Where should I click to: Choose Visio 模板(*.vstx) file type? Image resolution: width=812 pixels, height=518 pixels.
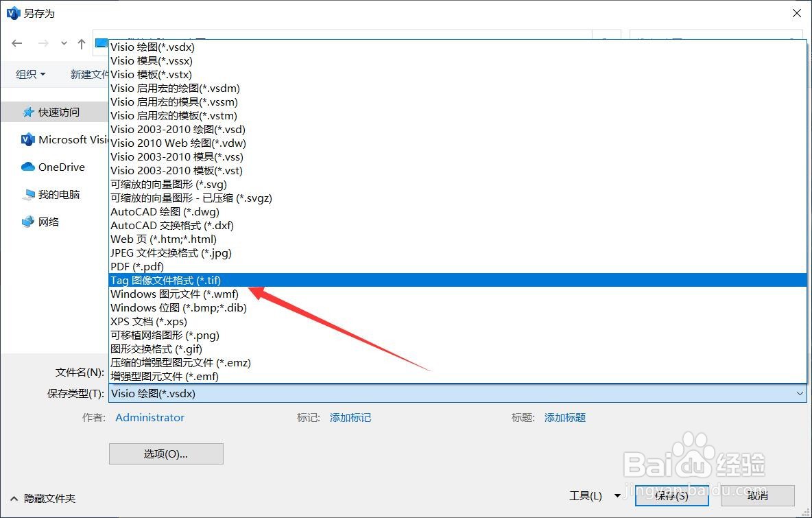pos(458,75)
